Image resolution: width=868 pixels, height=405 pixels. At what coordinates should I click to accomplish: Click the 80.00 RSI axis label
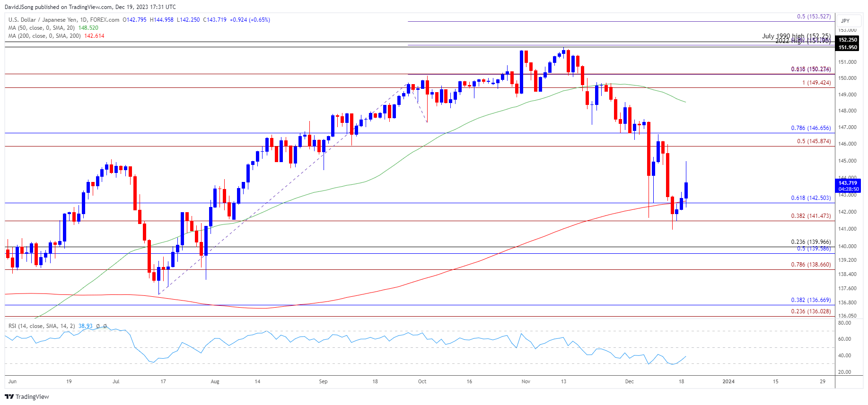point(844,323)
